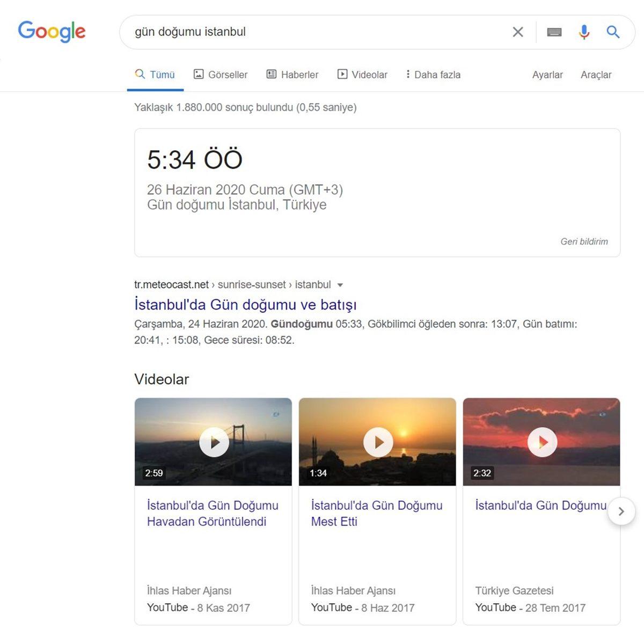Play the 2:32 Türkiye Gazetesi video
This screenshot has width=644, height=644.
(x=541, y=441)
